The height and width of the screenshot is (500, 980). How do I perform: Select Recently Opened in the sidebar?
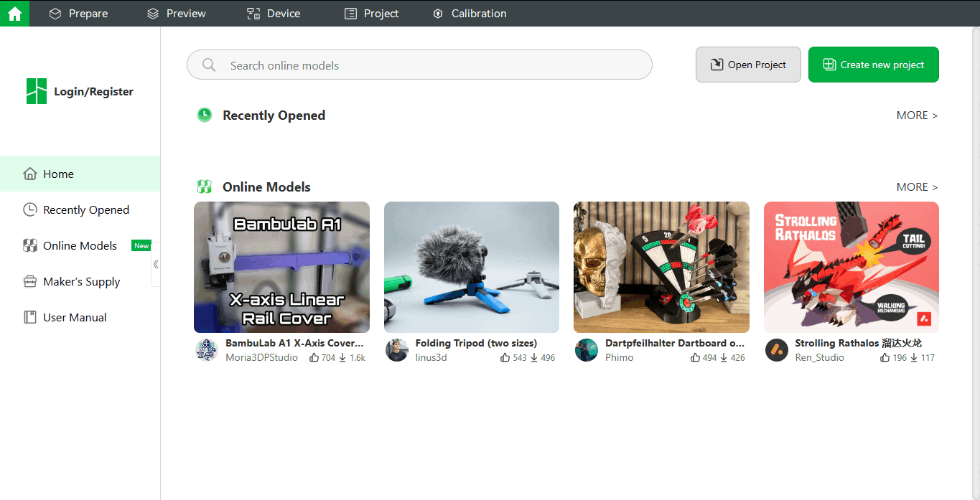pos(80,209)
